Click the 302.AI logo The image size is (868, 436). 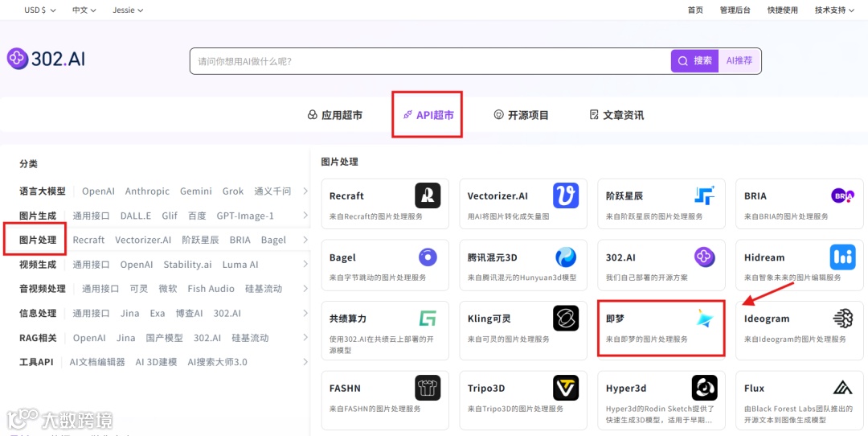click(x=46, y=58)
